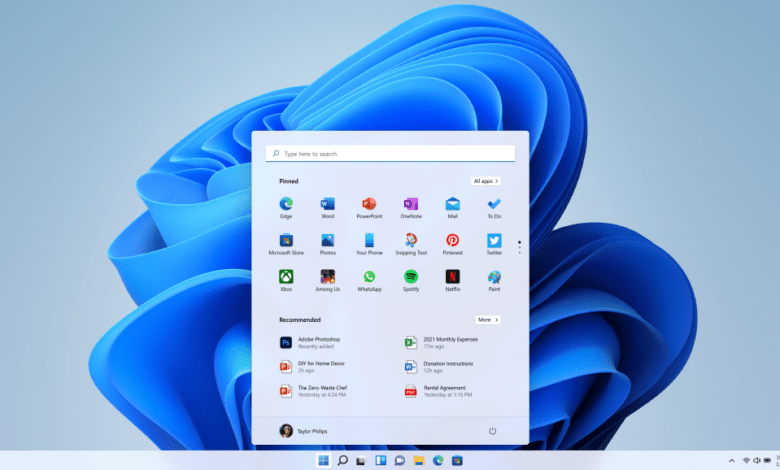Open Microsoft Store from the taskbar
The image size is (780, 470).
(x=457, y=461)
